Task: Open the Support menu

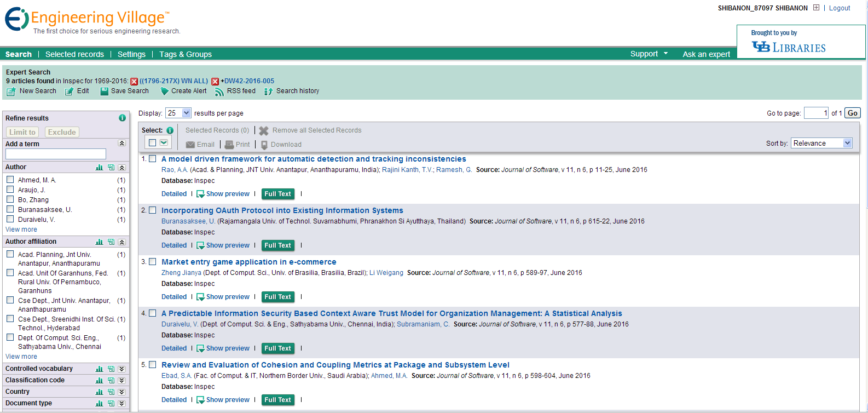Action: (649, 54)
